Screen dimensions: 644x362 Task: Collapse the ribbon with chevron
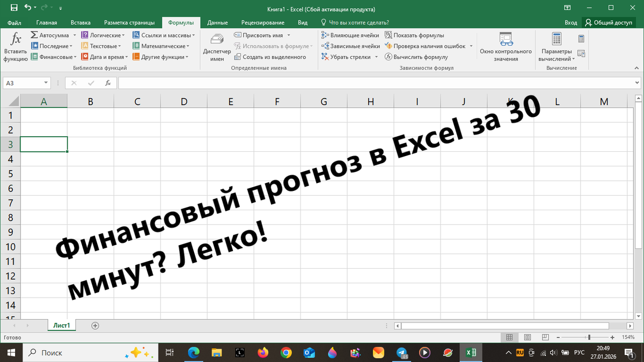638,68
